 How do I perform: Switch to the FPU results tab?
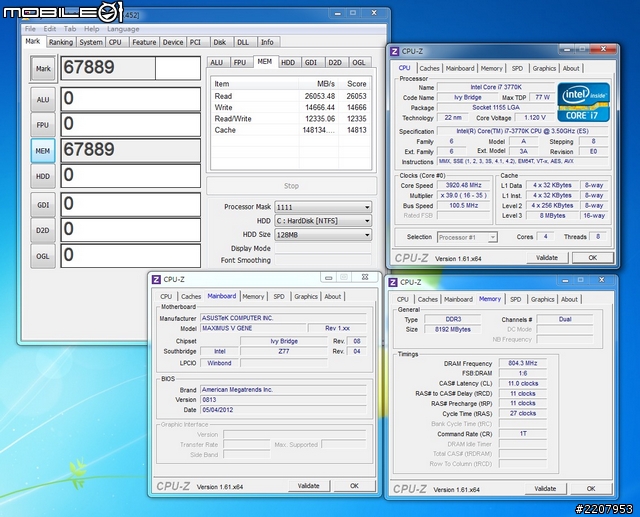pos(240,62)
